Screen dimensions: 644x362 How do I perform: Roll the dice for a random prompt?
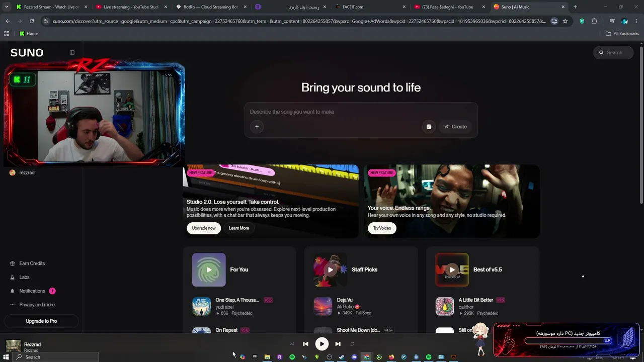[x=429, y=127]
